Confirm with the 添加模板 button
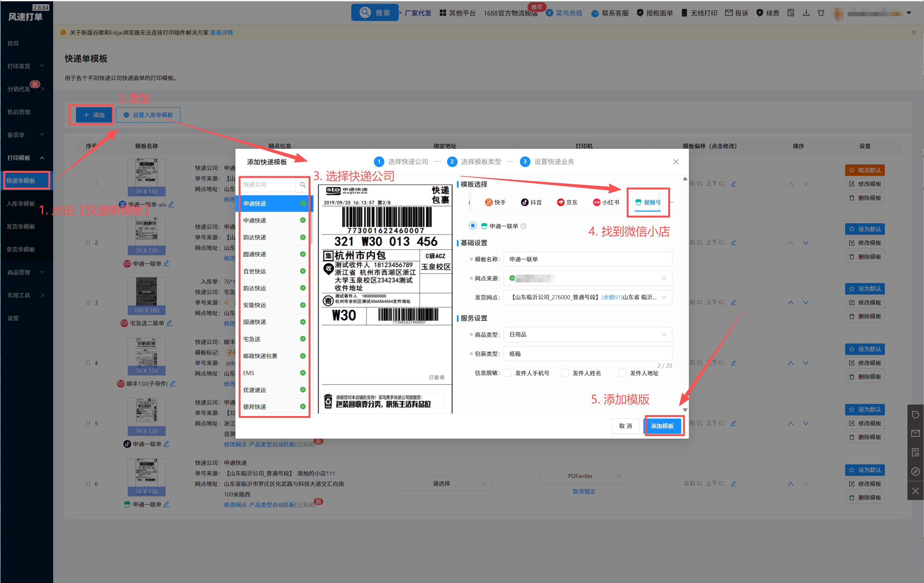The height and width of the screenshot is (583, 924). (x=662, y=426)
